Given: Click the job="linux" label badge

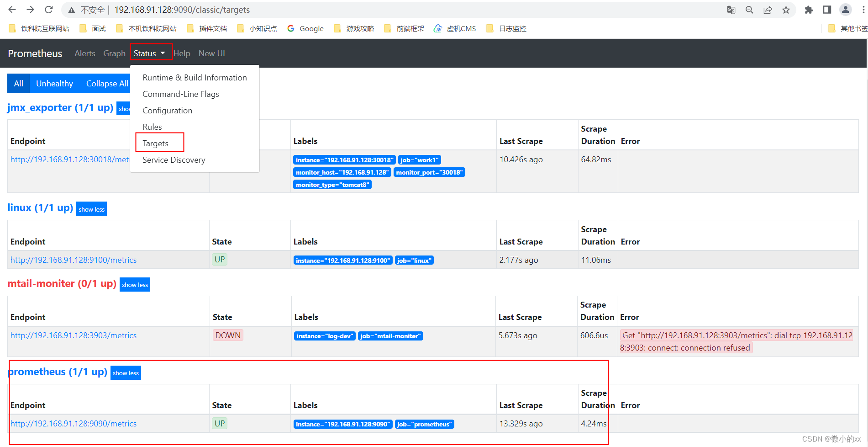Looking at the screenshot, I should [x=414, y=261].
